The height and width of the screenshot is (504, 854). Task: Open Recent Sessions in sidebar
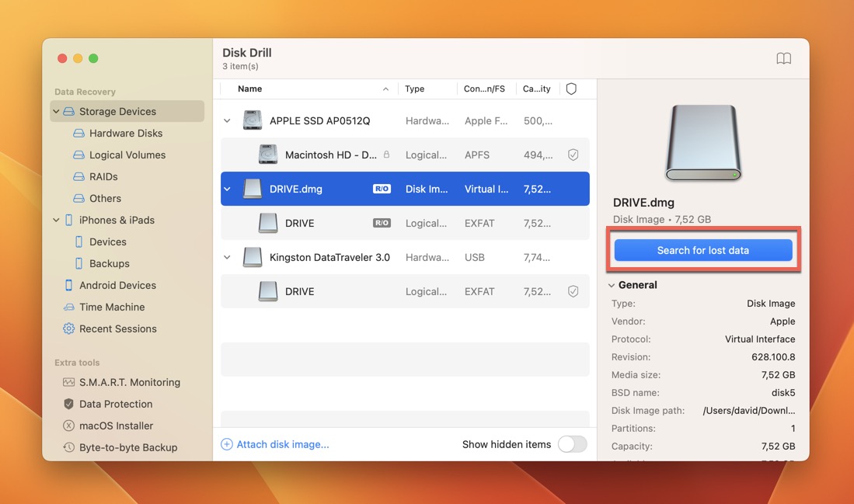pos(118,328)
